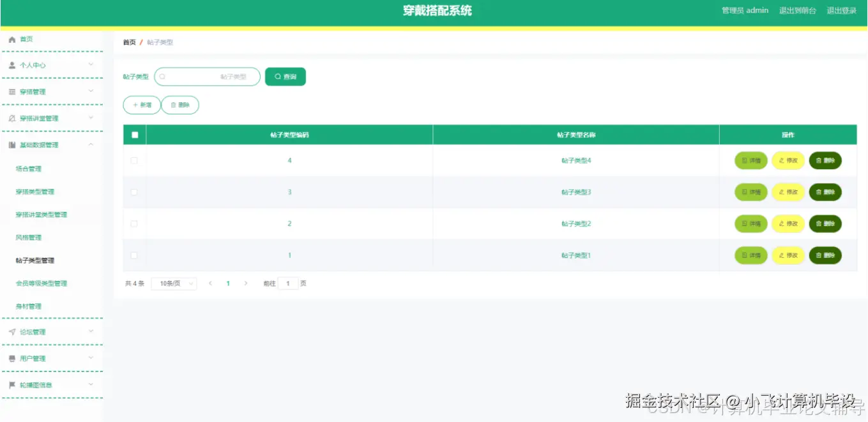This screenshot has width=868, height=422.
Task: Click the home icon beside 首页
Action: [11, 39]
